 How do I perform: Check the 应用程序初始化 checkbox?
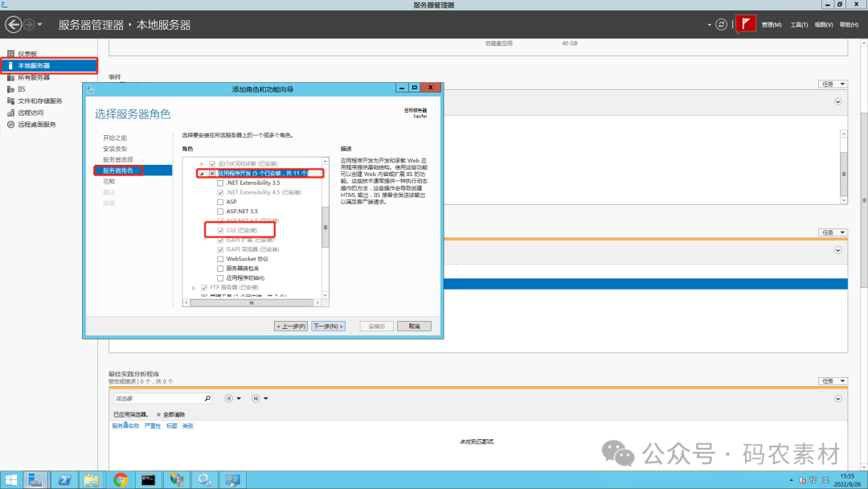coord(220,278)
